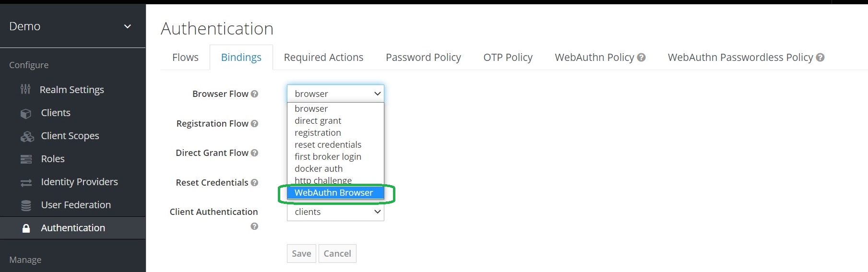The width and height of the screenshot is (868, 272).
Task: Open the Required Actions tab
Action: coord(323,58)
